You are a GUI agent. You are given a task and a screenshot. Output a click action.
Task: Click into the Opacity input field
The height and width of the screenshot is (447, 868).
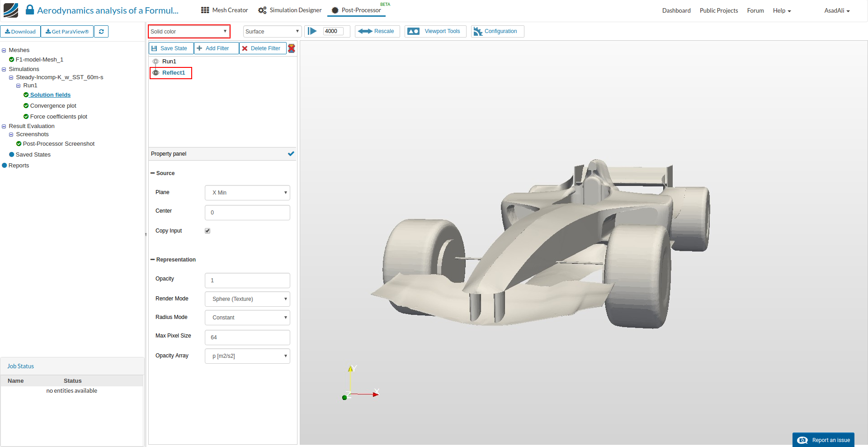247,281
